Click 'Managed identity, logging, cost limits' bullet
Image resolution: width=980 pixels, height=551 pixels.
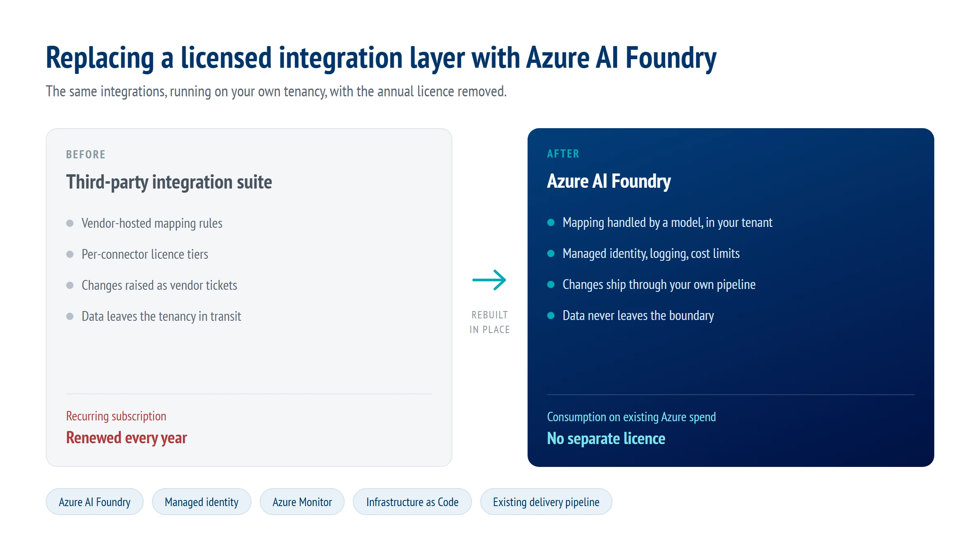651,253
